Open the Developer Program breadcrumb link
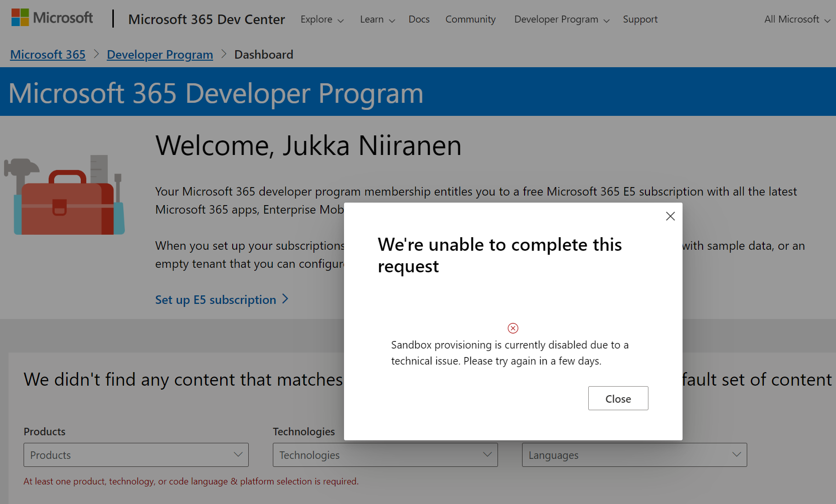The height and width of the screenshot is (504, 836). pyautogui.click(x=159, y=54)
